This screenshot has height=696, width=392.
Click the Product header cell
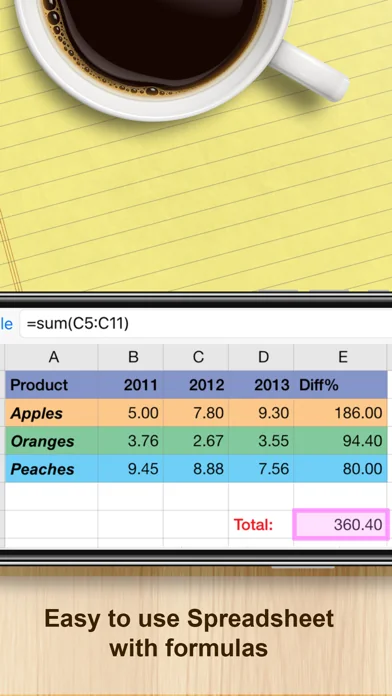pyautogui.click(x=51, y=385)
